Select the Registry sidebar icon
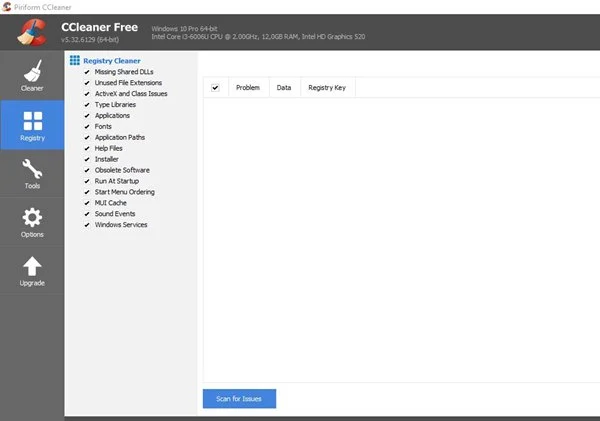Screen dimensions: 600x421 click(33, 121)
